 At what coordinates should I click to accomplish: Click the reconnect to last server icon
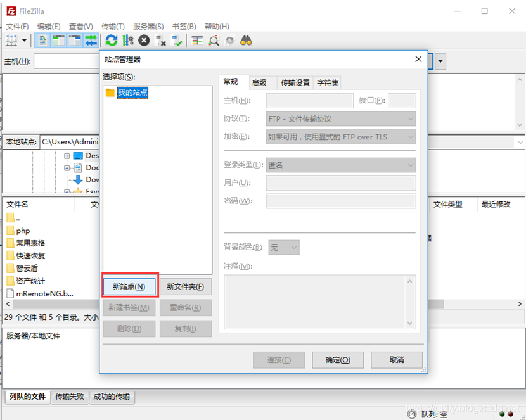[x=177, y=41]
